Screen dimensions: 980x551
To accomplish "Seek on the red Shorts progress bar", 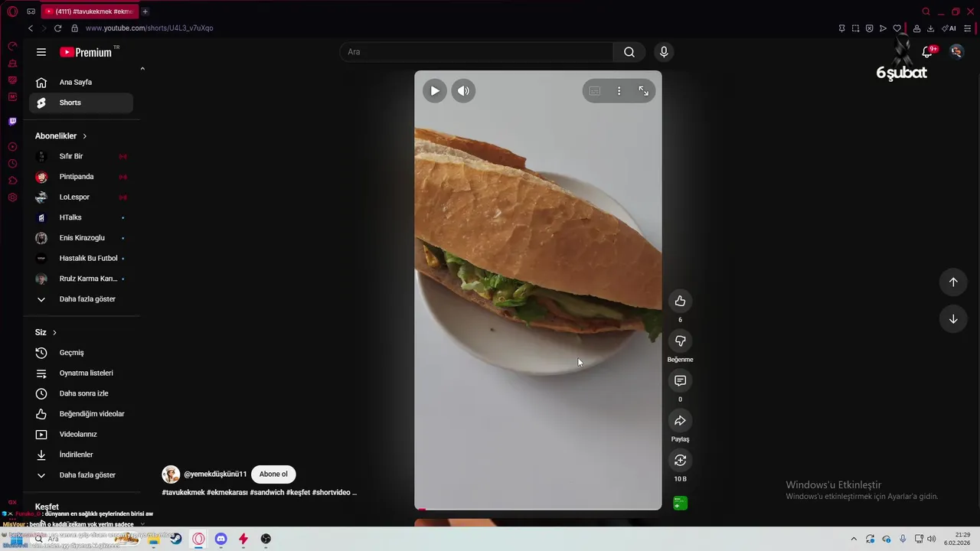I will [538, 509].
